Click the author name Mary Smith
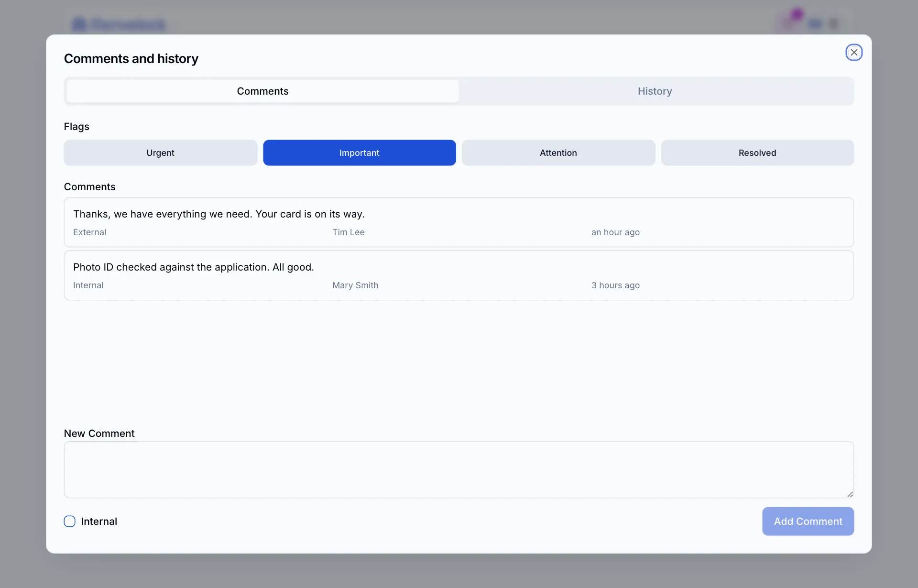918x588 pixels. (x=355, y=285)
